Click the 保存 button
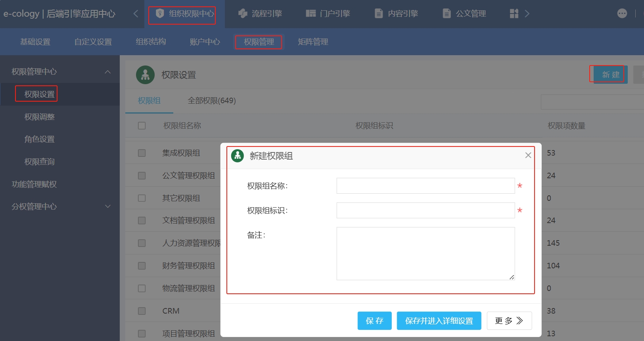 tap(374, 321)
